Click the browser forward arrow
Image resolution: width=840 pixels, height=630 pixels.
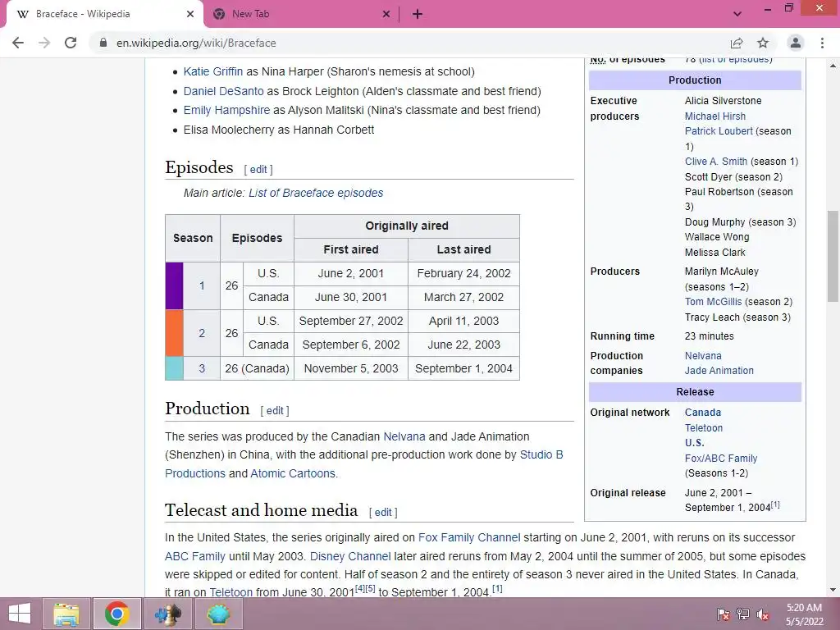(44, 43)
